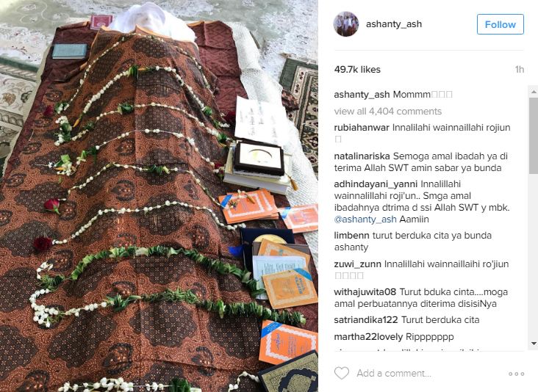538x392 pixels.
Task: Click the @ashanty_ash mention link
Action: point(365,219)
